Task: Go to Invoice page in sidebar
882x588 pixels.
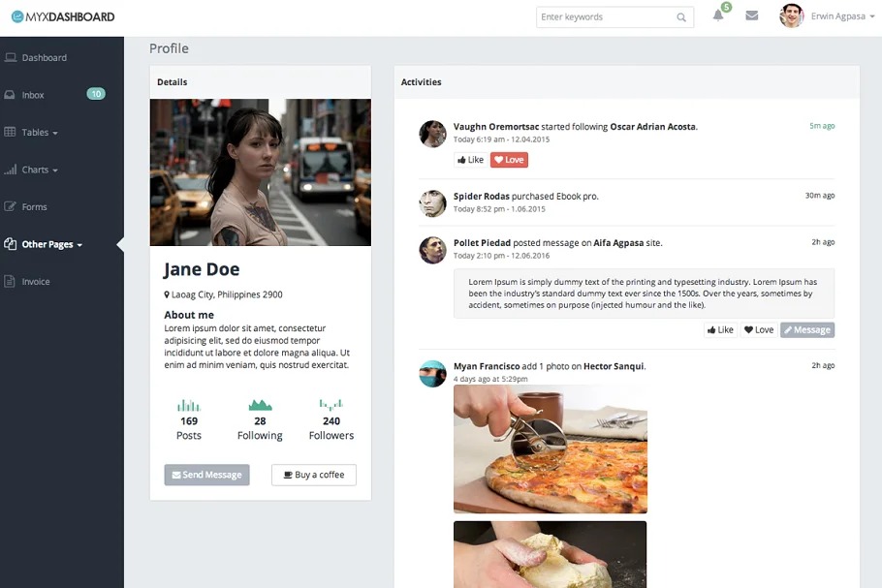Action: [36, 282]
